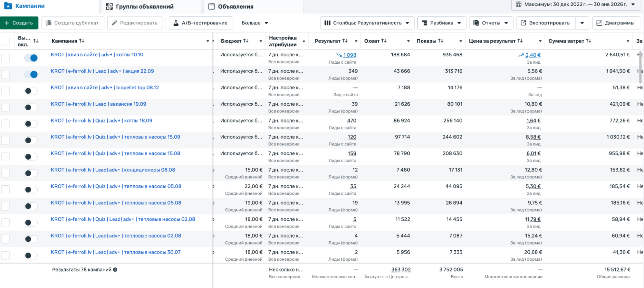Click the calendar icon in date range selector
The image size is (644, 288).
(x=518, y=5)
